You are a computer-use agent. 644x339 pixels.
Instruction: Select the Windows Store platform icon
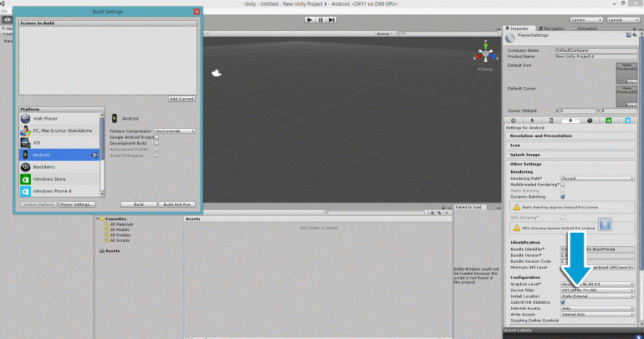coord(26,179)
